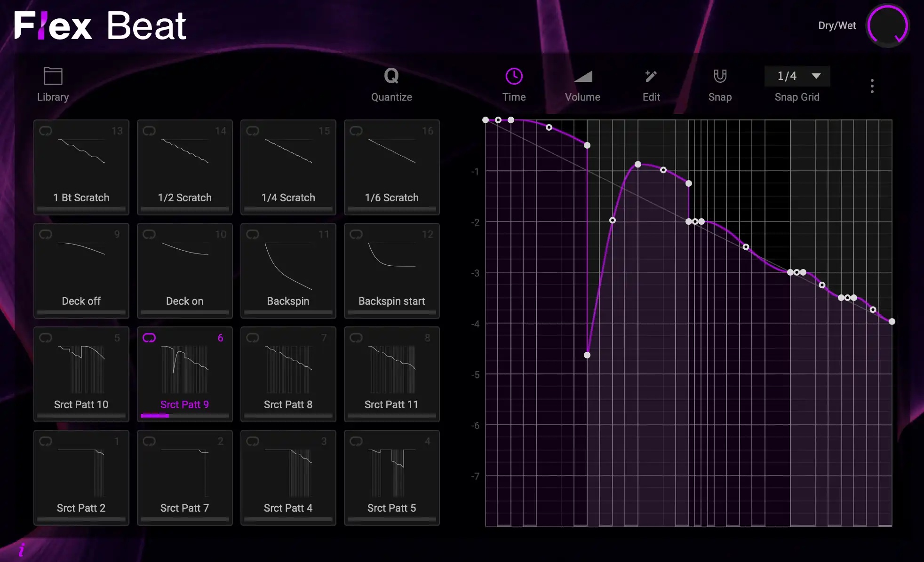The width and height of the screenshot is (924, 562).
Task: Load the Srct Patt 4 pattern
Action: (x=288, y=478)
